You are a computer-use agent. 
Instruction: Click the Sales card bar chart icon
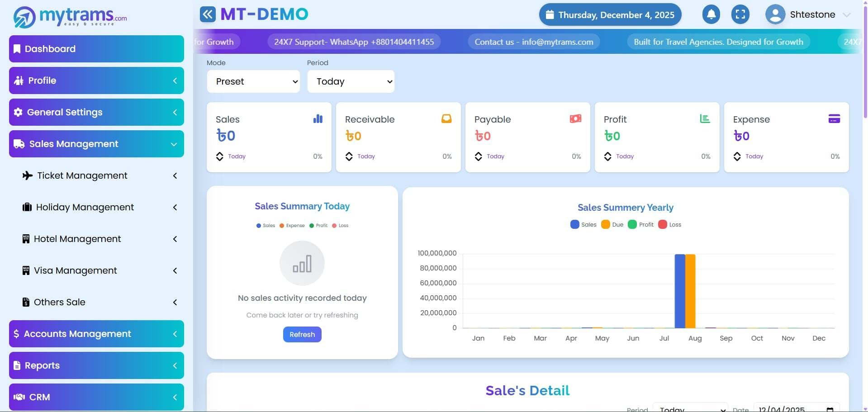click(x=318, y=119)
